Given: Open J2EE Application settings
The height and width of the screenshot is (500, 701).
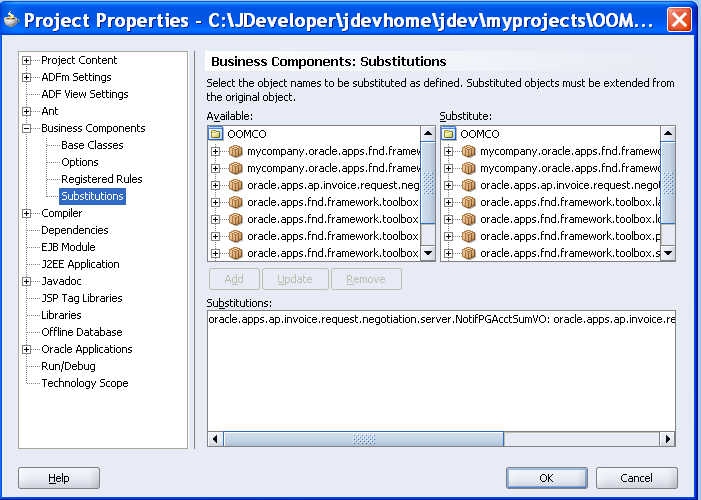Looking at the screenshot, I should (x=80, y=264).
